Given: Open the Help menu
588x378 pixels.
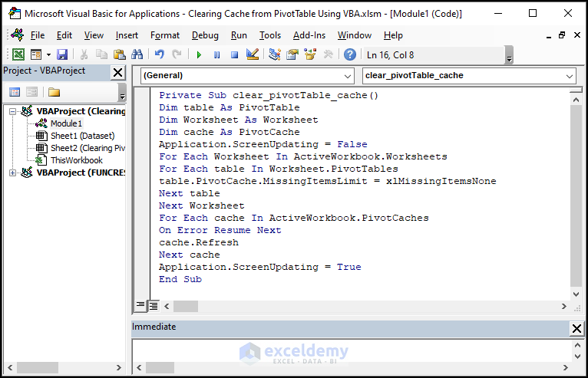Looking at the screenshot, I should pos(393,35).
